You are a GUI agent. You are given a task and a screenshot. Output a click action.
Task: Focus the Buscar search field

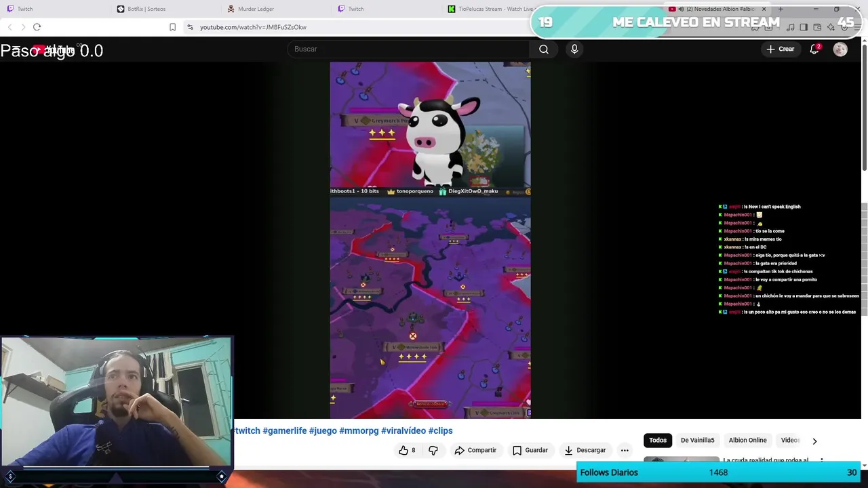[x=409, y=49]
